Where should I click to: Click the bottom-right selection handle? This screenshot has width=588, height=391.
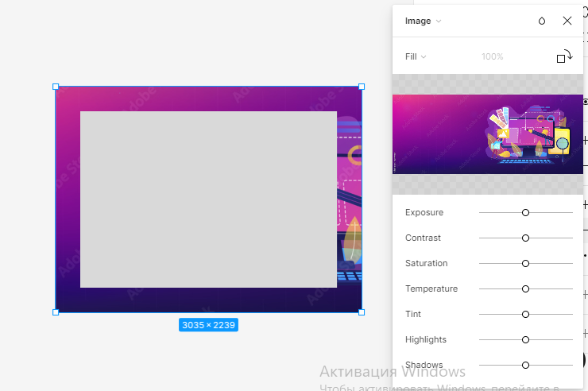362,312
